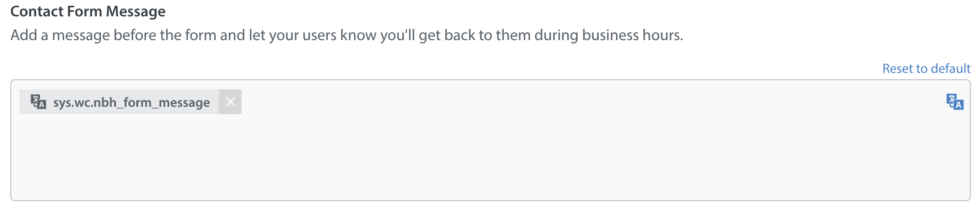Open translations via the blue translate icon

point(955,102)
